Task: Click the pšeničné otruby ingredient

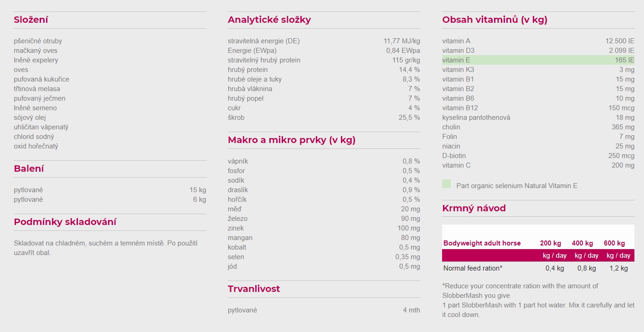Action: pyautogui.click(x=38, y=41)
